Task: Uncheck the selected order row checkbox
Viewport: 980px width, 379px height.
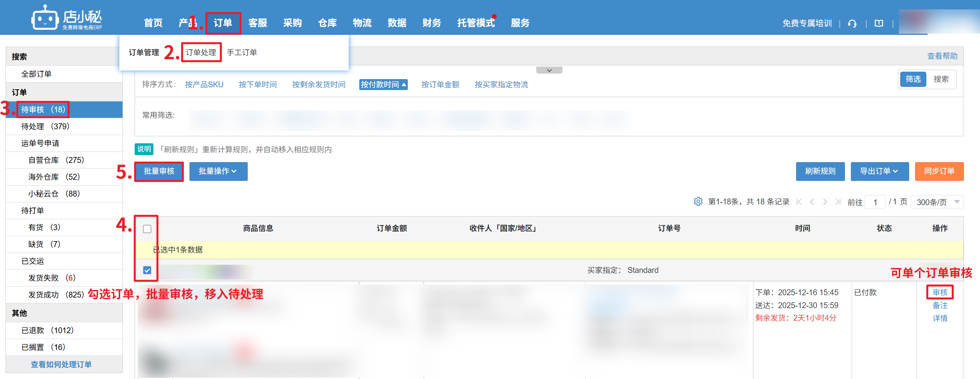Action: (147, 270)
